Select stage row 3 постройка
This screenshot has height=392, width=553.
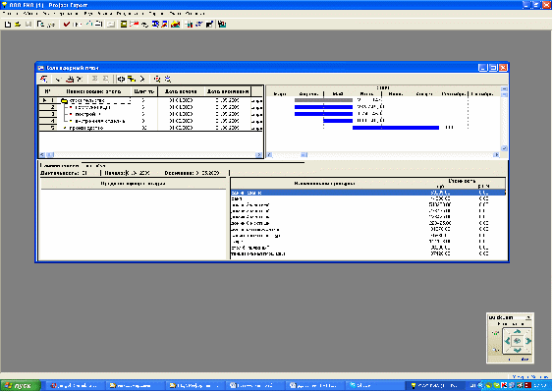click(x=150, y=114)
